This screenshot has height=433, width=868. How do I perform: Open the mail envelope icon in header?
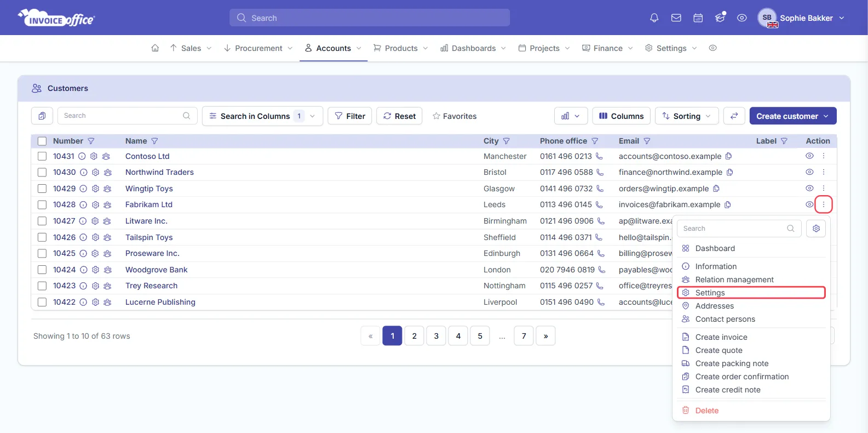676,18
